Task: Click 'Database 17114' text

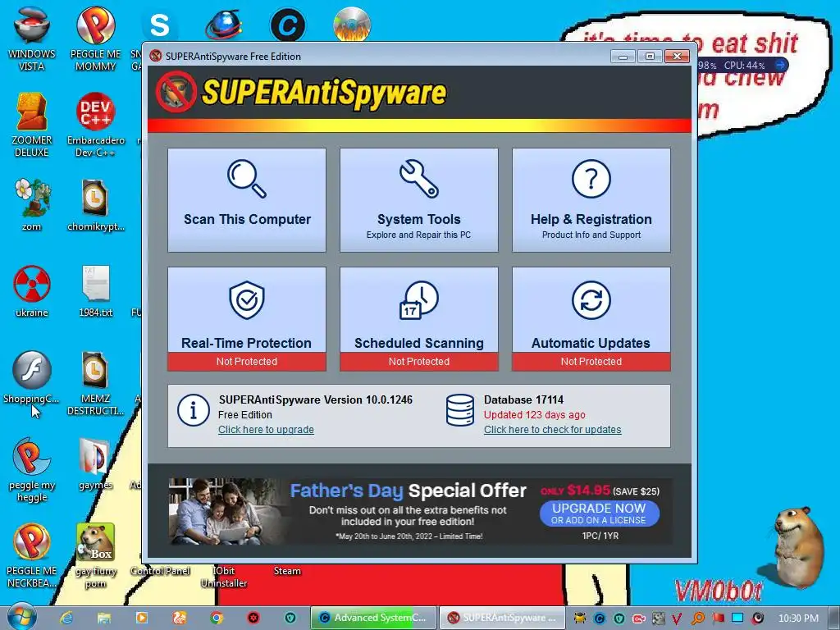Action: coord(523,399)
